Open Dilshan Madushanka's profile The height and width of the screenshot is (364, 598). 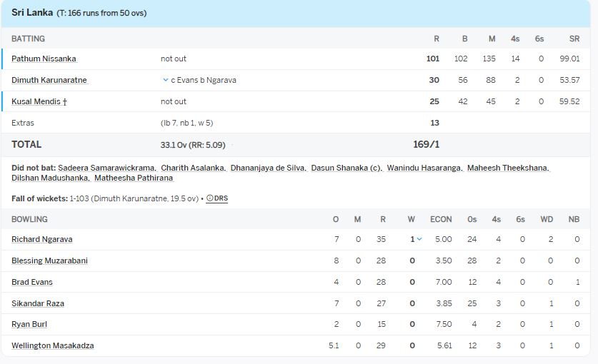pyautogui.click(x=50, y=178)
